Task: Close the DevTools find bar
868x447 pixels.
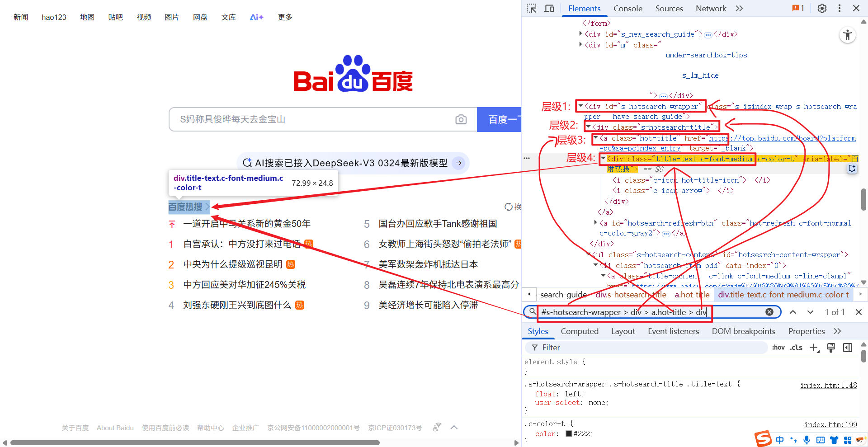Action: pos(859,312)
